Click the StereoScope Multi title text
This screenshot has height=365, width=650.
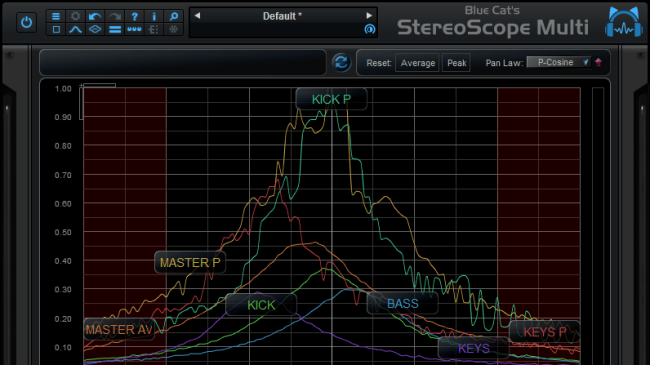pyautogui.click(x=493, y=27)
